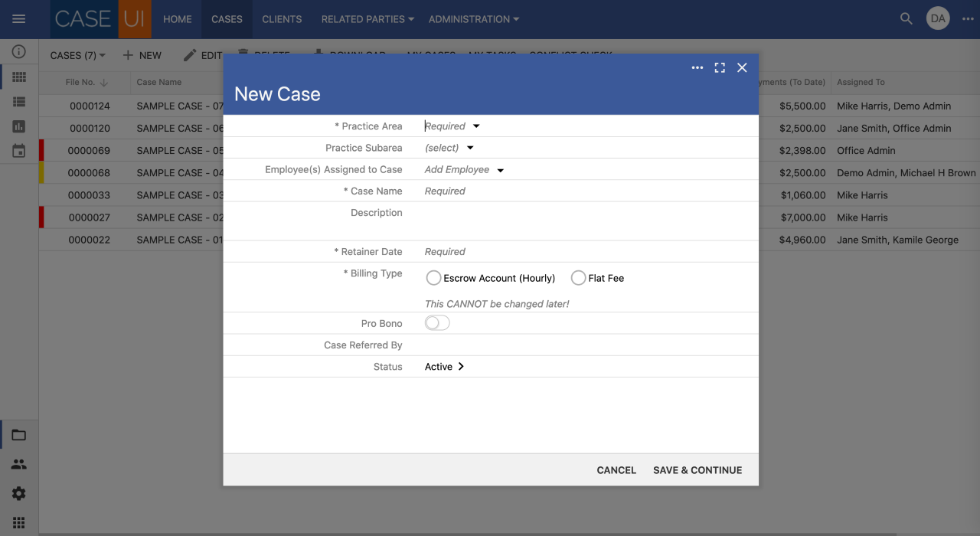Image resolution: width=980 pixels, height=536 pixels.
Task: Open the reports chart icon in sidebar
Action: [x=18, y=126]
